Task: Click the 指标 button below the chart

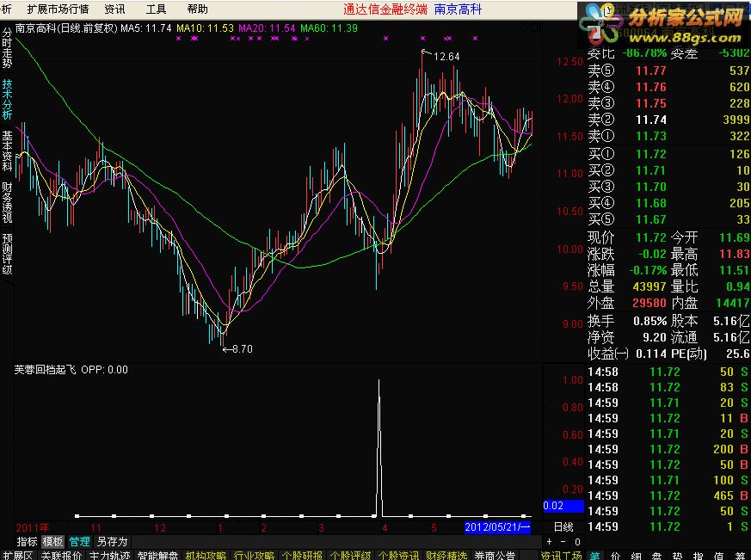Action: [27, 542]
